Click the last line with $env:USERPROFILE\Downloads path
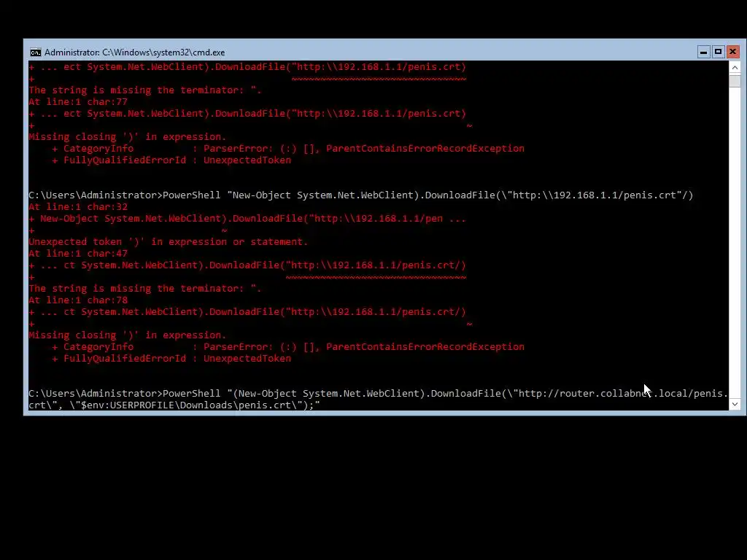The width and height of the screenshot is (747, 560). click(x=174, y=405)
